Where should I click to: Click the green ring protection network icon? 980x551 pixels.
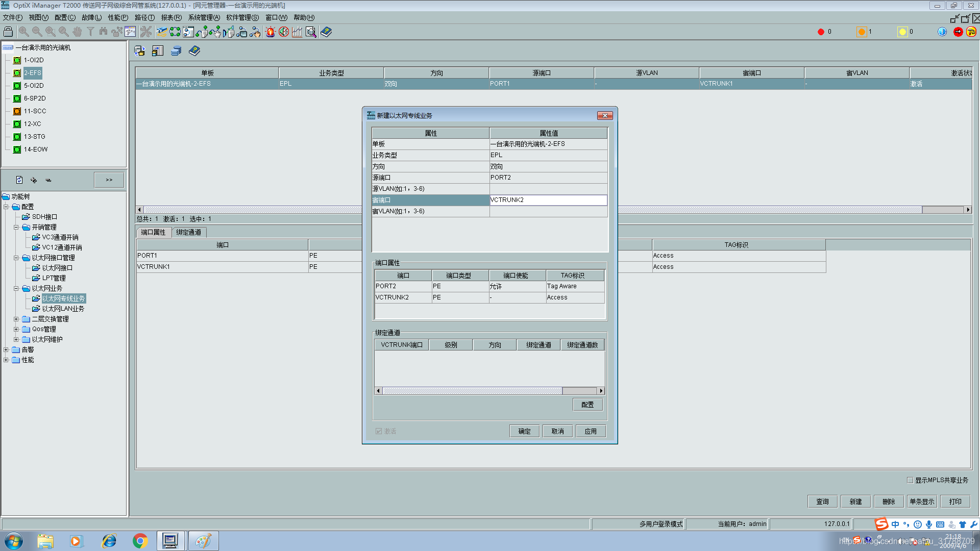pos(175,32)
